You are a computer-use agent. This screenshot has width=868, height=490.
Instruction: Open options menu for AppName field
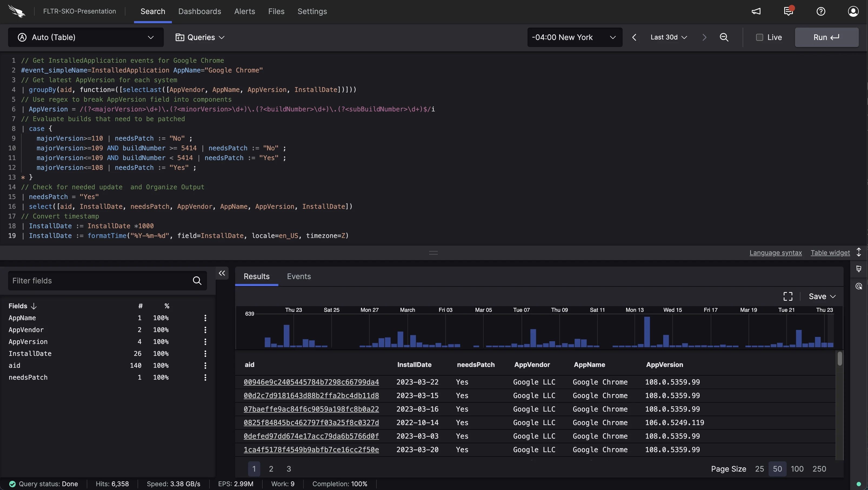(205, 318)
